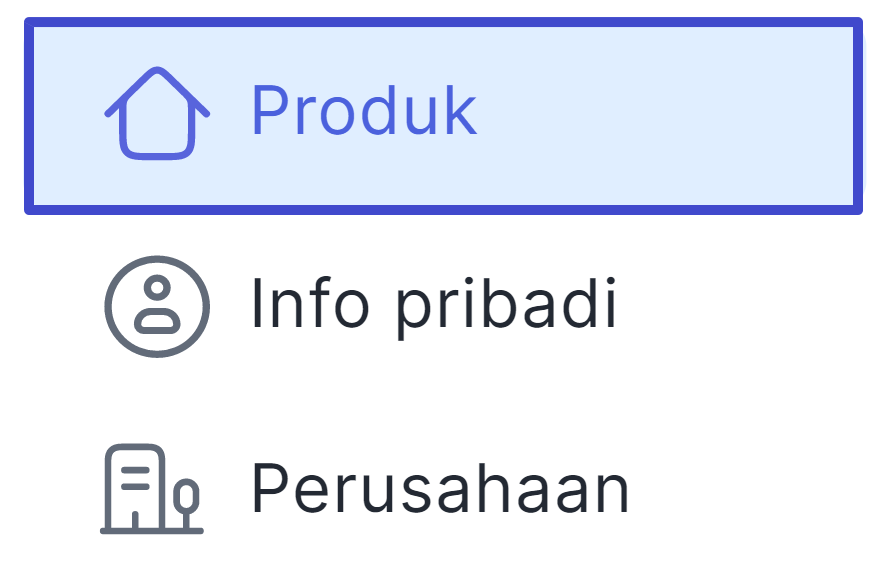Switch to the Perusahaan section
Viewport: 887px width, 585px height.
click(444, 489)
